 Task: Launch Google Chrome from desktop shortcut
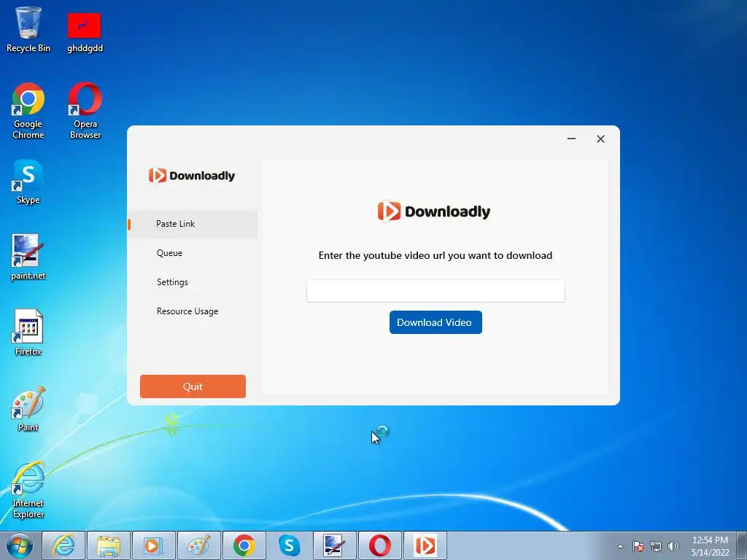pos(28,111)
